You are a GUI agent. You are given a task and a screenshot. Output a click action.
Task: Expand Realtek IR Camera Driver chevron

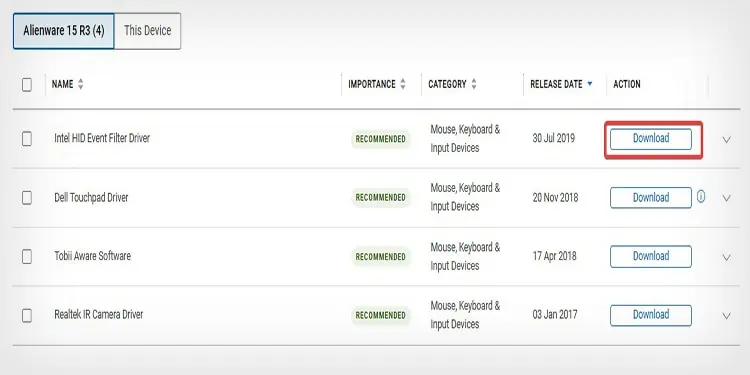(x=727, y=316)
